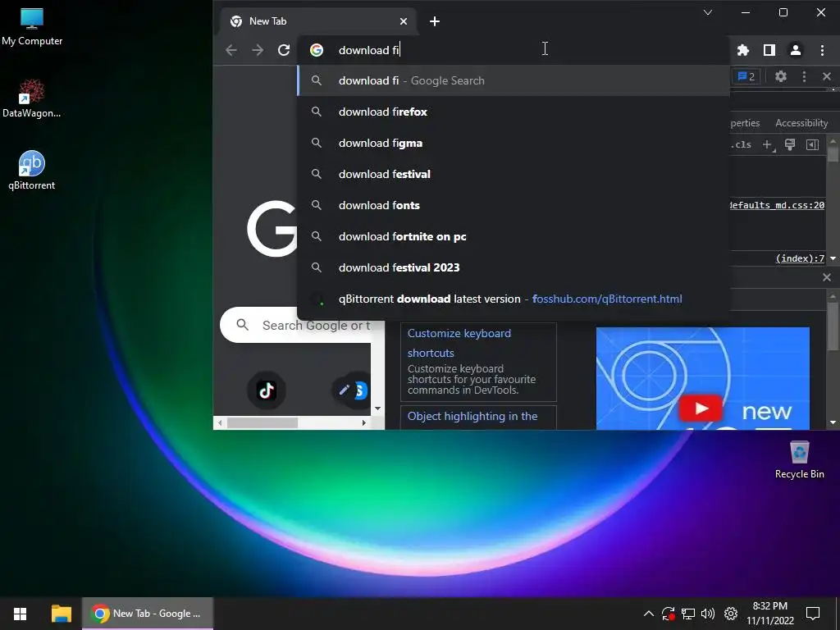Open the Windows Start menu
Viewport: 840px width, 630px height.
tap(20, 614)
